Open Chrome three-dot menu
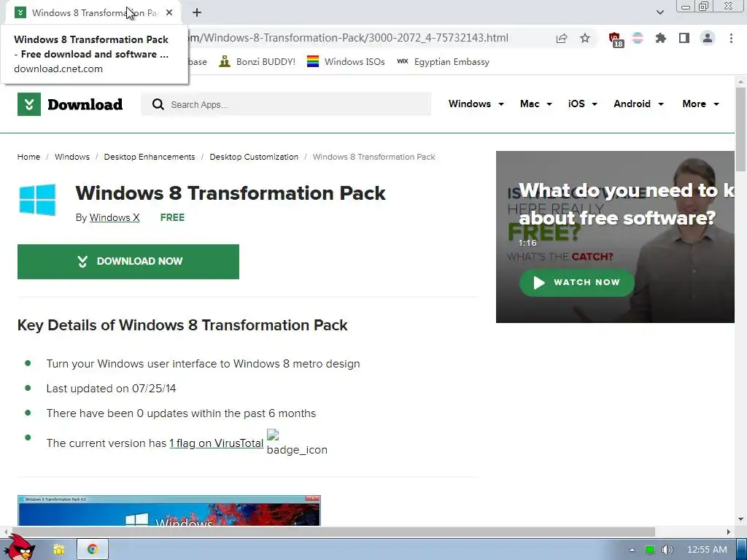The height and width of the screenshot is (560, 747). (x=731, y=38)
